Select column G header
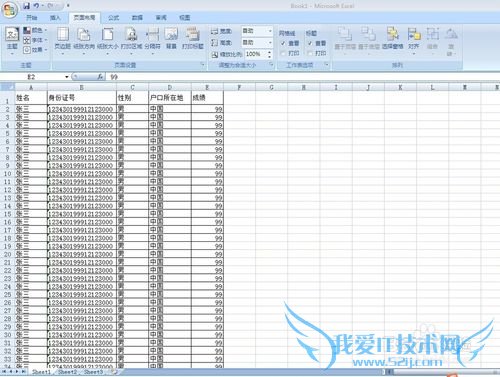This screenshot has height=377, width=500. (271, 87)
